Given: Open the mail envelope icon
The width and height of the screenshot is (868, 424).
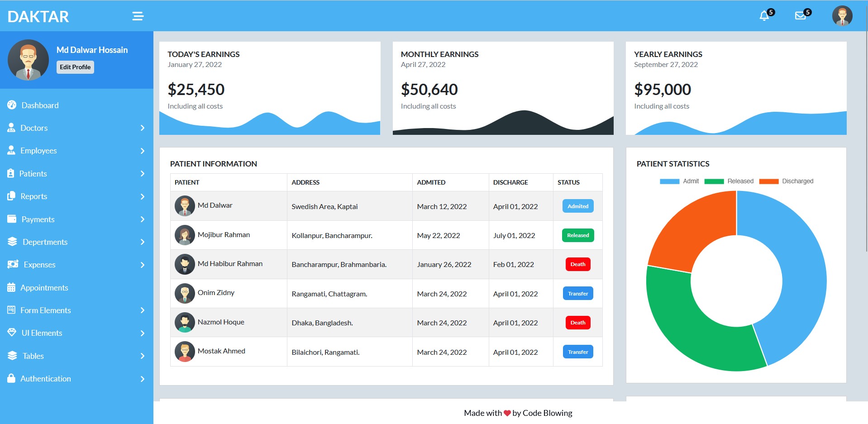Looking at the screenshot, I should 800,16.
